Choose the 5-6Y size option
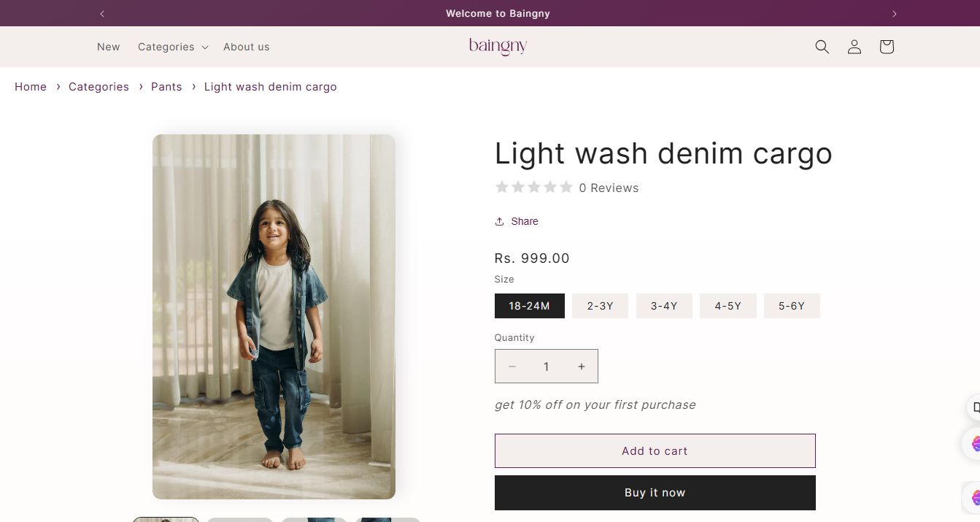Image resolution: width=980 pixels, height=522 pixels. click(x=792, y=306)
